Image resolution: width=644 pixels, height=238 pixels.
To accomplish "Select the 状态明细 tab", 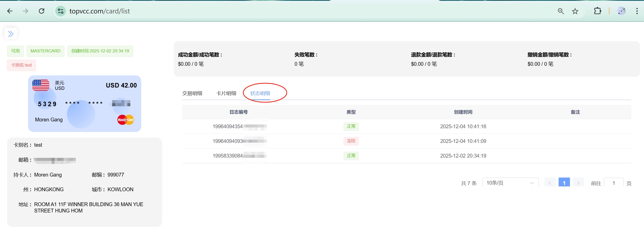I will 260,93.
